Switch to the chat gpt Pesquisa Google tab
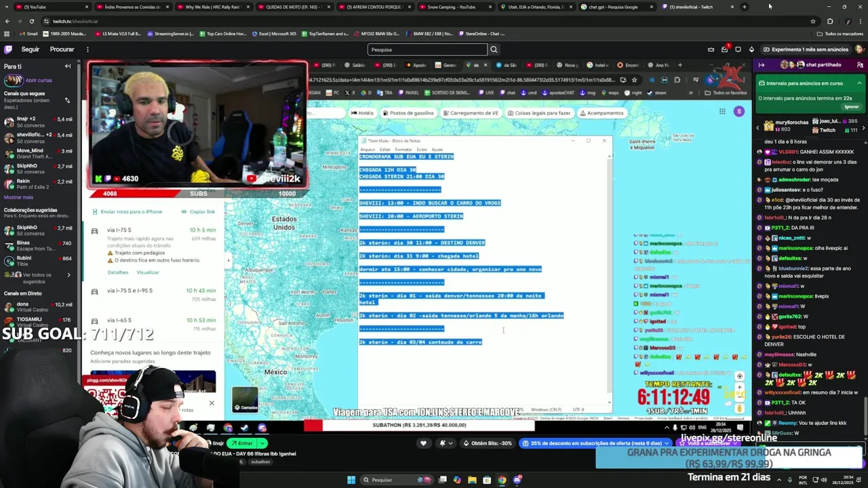The width and height of the screenshot is (868, 488). point(617,7)
